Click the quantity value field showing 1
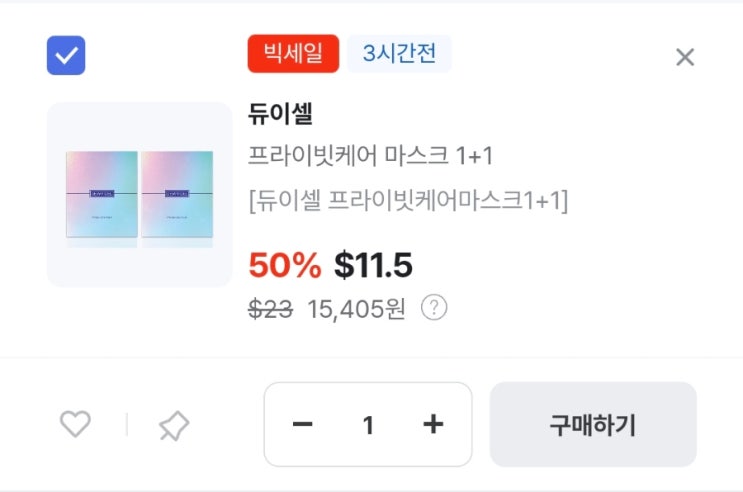743x492 pixels. (368, 425)
